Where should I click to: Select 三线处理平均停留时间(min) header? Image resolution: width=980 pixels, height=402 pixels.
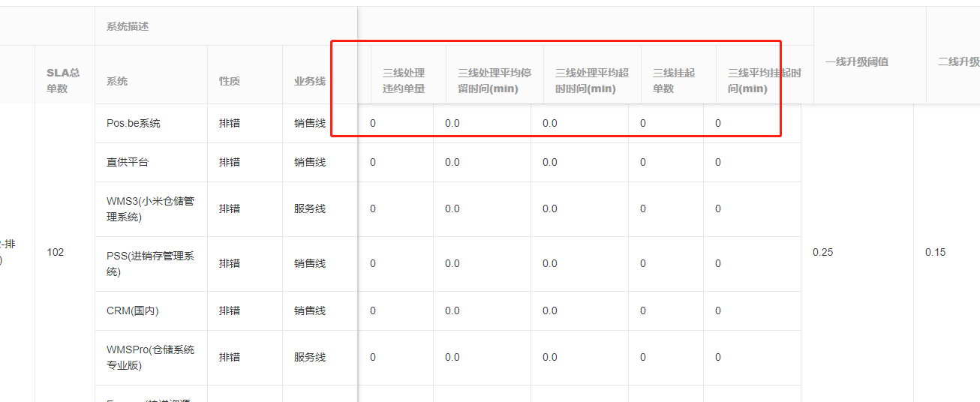tap(495, 81)
